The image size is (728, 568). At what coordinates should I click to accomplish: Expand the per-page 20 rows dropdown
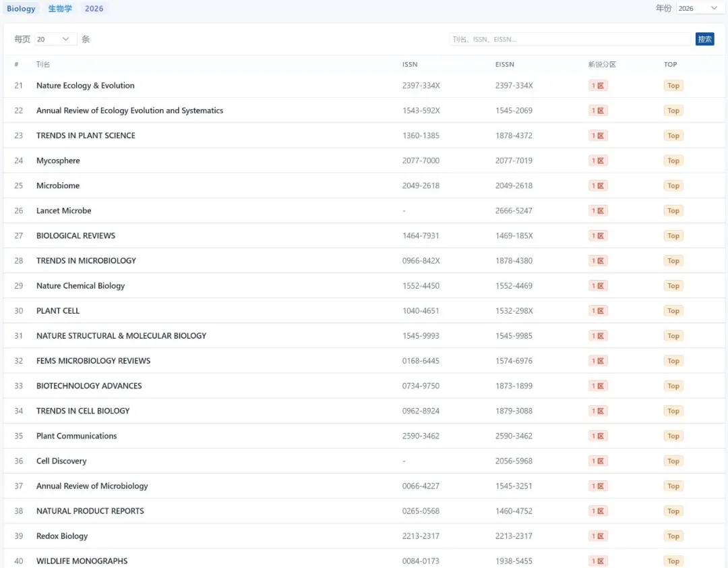(55, 39)
